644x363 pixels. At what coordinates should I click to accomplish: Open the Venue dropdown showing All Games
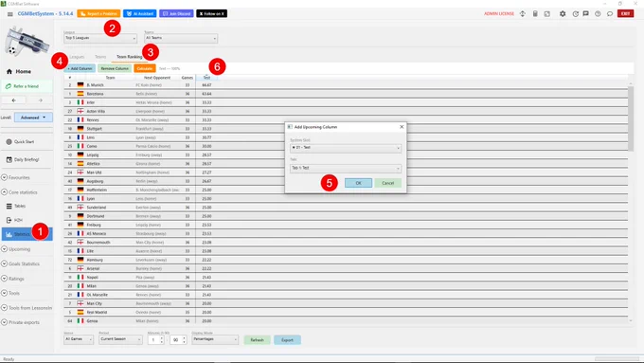pos(79,339)
